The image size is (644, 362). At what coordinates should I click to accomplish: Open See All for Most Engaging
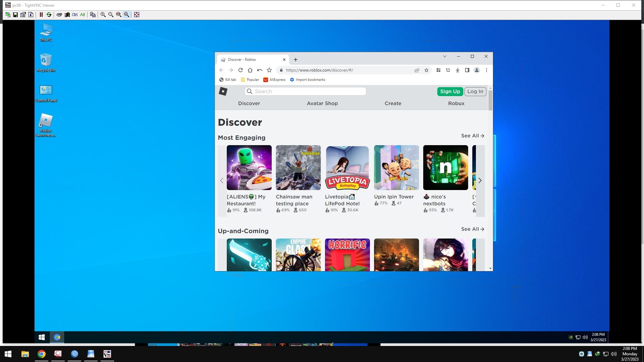472,136
